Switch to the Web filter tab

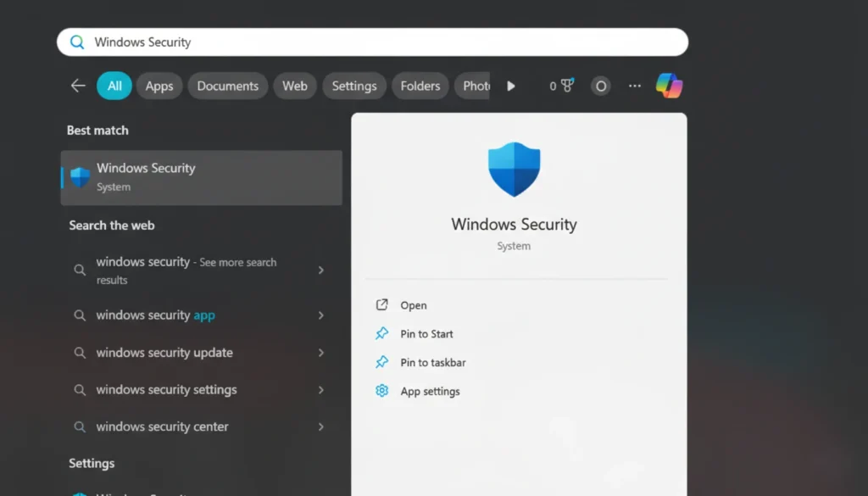(294, 86)
